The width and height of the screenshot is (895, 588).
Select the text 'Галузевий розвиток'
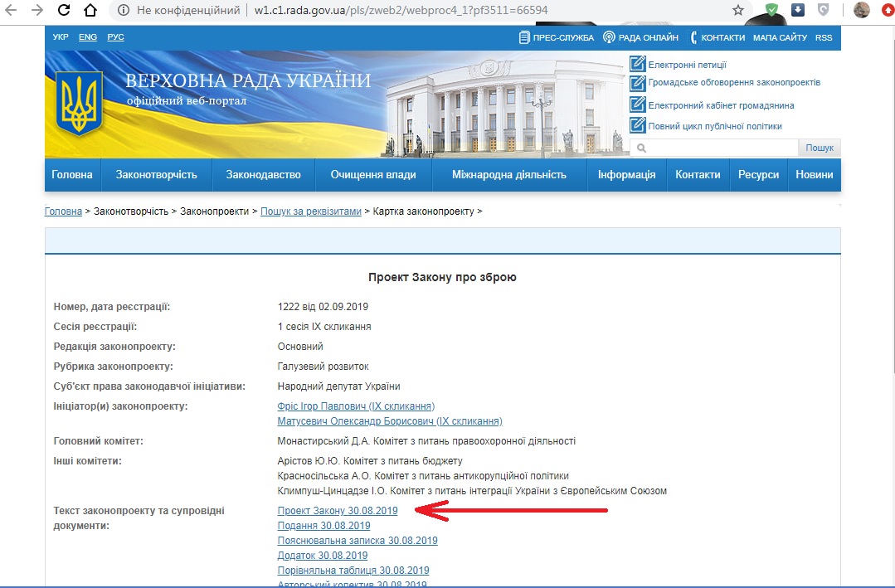coord(323,366)
